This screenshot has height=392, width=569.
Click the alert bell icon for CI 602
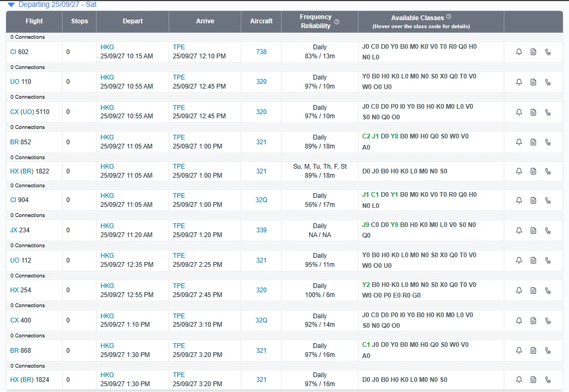click(x=519, y=52)
